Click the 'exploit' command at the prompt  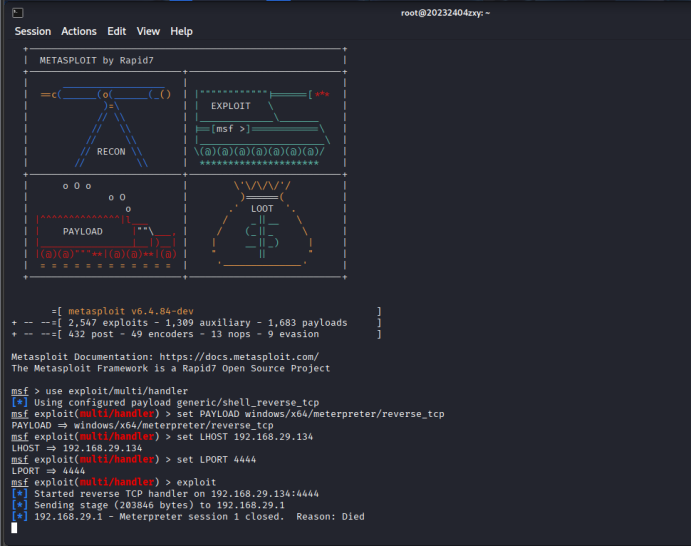(x=196, y=482)
